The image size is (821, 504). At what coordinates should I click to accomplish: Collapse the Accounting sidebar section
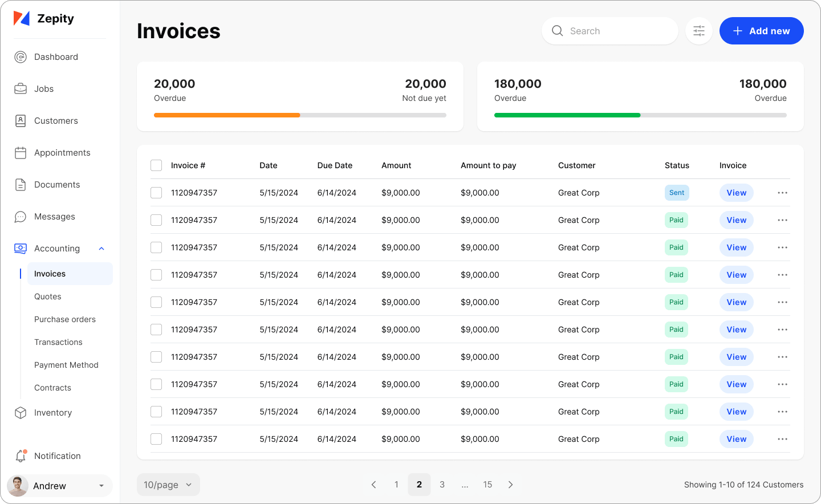[101, 248]
